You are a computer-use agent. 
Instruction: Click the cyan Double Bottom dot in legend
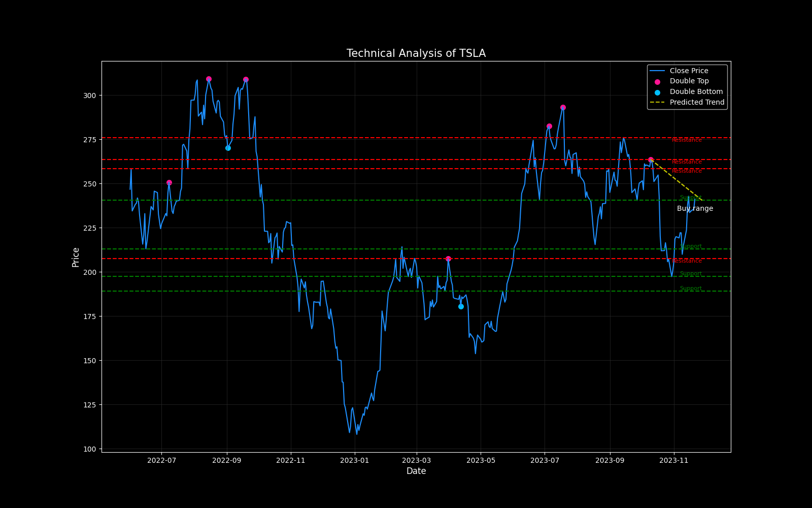click(657, 92)
